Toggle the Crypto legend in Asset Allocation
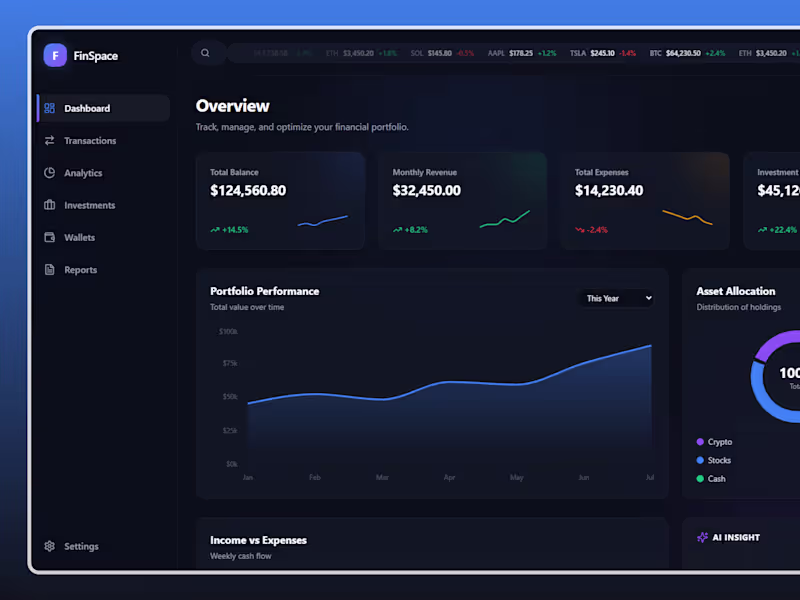Screen dimensions: 800x600 (716, 441)
